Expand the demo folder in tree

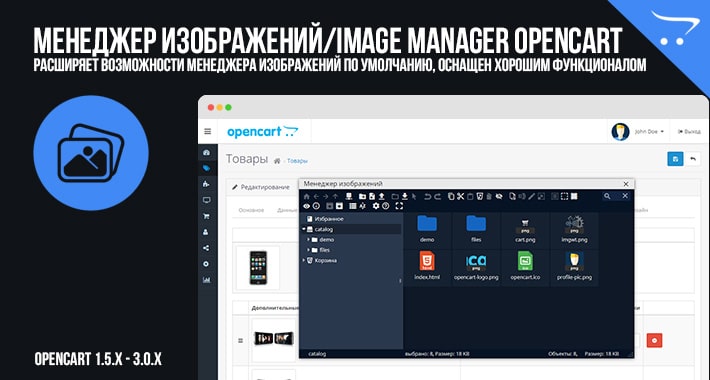(309, 240)
